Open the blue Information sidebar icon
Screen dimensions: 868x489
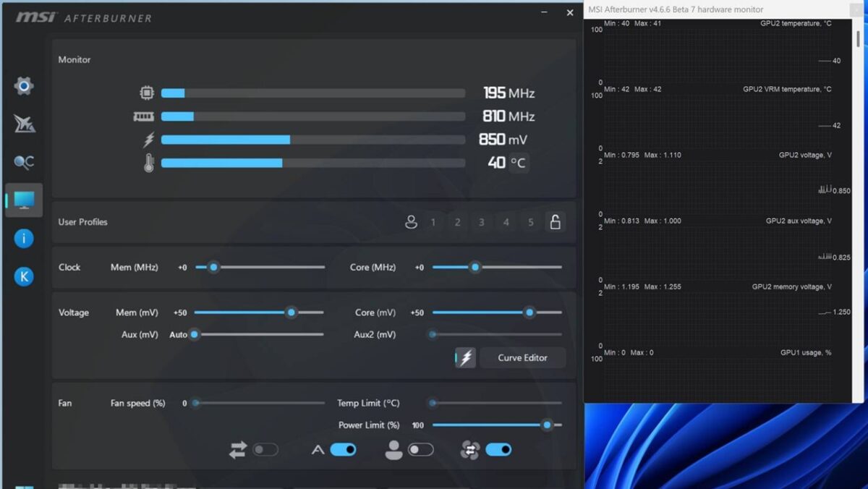24,238
